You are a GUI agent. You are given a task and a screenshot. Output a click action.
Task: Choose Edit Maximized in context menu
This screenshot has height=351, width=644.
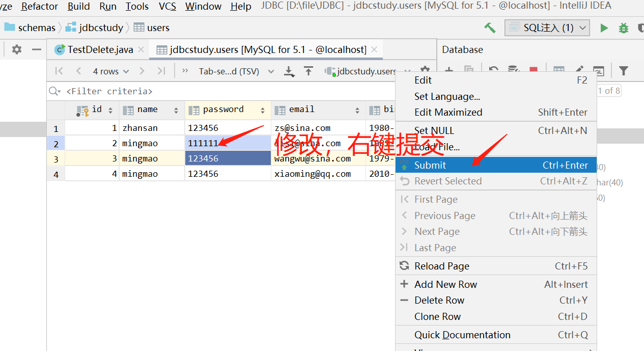pyautogui.click(x=496, y=112)
